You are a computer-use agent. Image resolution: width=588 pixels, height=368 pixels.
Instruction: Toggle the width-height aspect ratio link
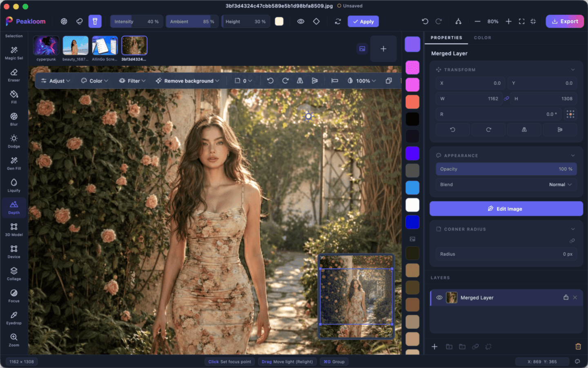click(x=506, y=99)
